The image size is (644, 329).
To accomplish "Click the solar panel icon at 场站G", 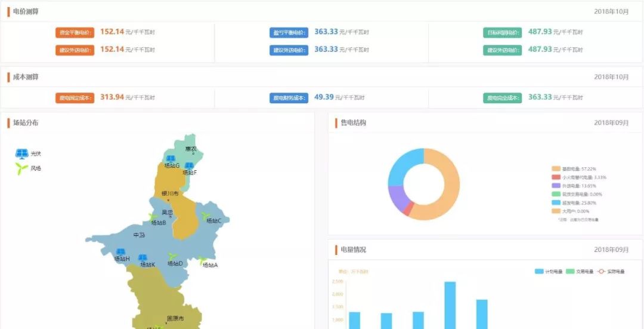I will (170, 158).
